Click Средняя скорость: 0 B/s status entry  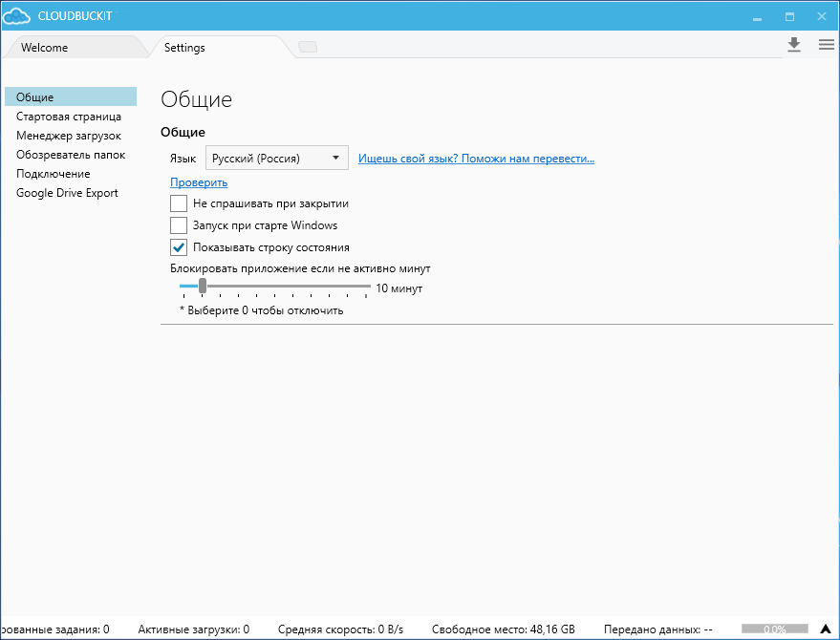tap(340, 629)
